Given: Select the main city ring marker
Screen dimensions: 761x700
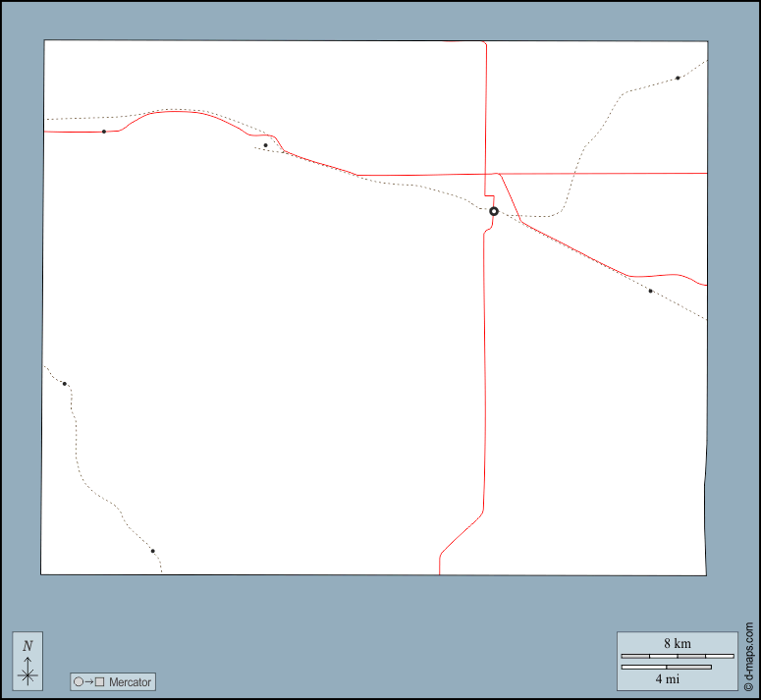Looking at the screenshot, I should pos(494,211).
